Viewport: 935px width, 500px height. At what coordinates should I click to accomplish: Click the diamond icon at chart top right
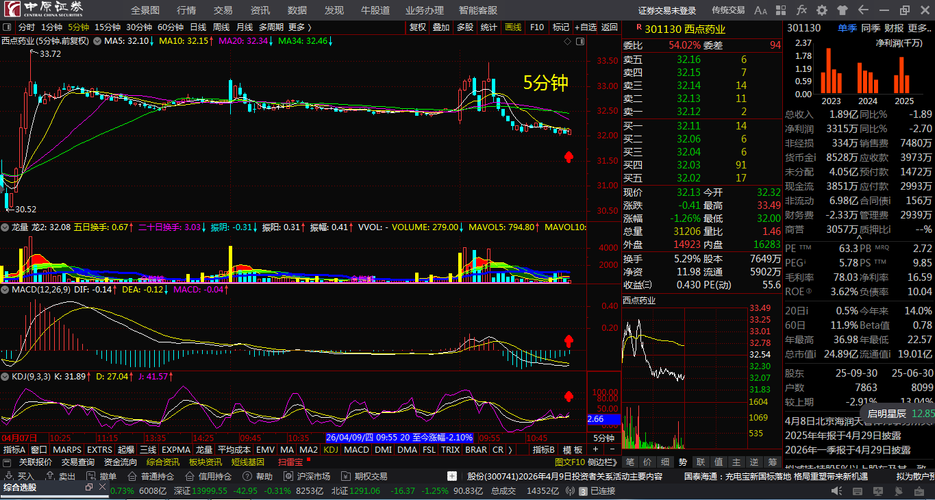pyautogui.click(x=566, y=41)
